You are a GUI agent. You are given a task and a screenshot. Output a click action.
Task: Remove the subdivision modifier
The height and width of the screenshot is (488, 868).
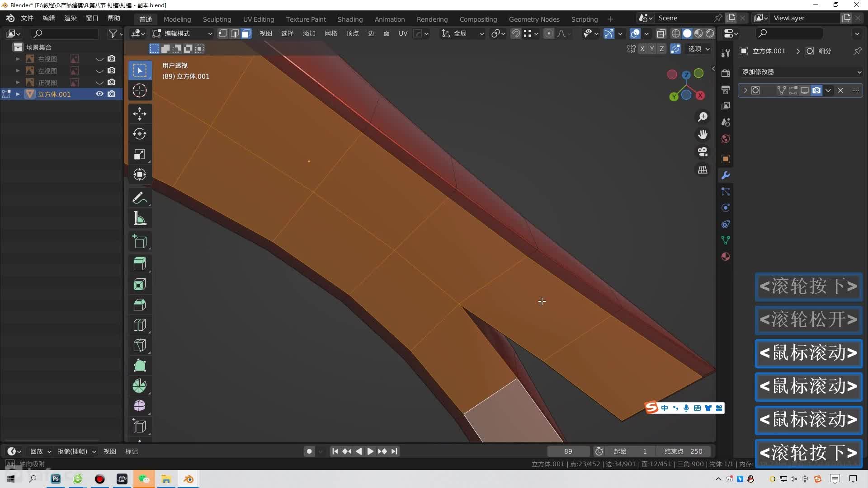pos(840,90)
